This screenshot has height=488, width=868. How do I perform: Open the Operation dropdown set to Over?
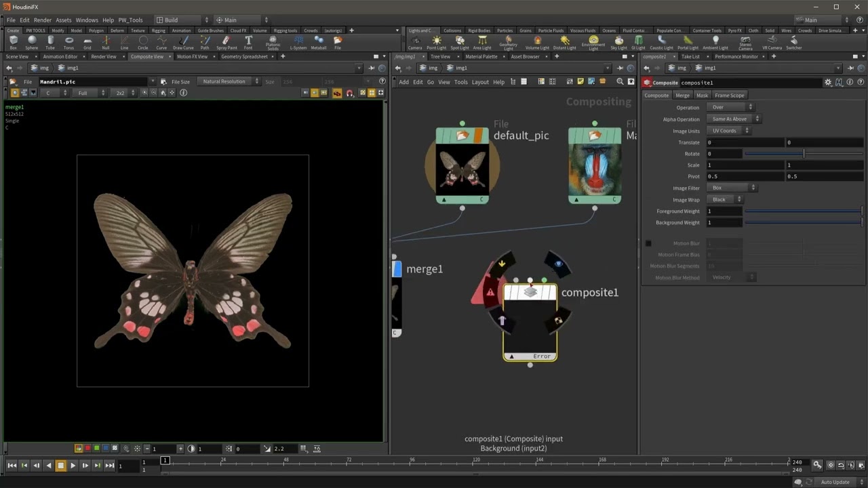point(730,107)
